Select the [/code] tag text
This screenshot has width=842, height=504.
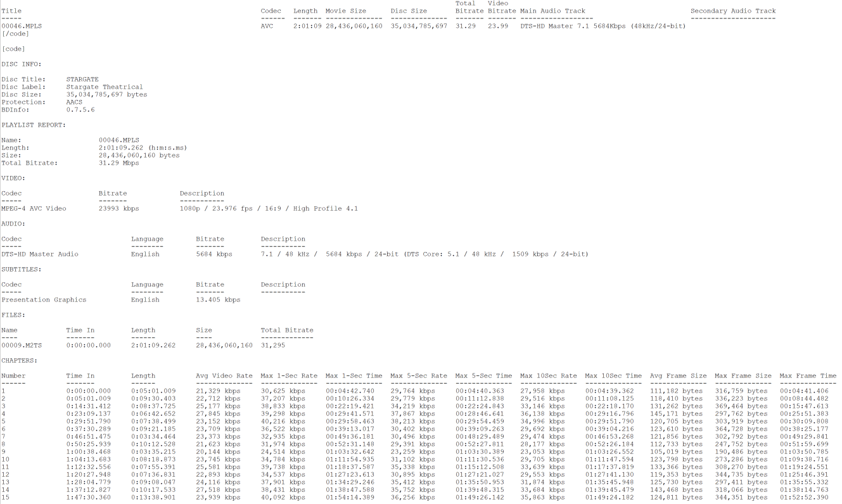(x=15, y=34)
